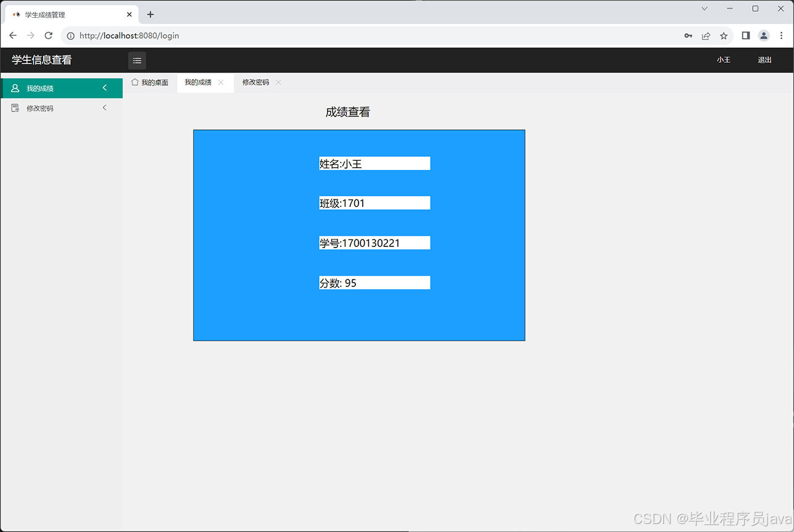Click the browser forward arrow
The image size is (794, 532).
pos(31,36)
